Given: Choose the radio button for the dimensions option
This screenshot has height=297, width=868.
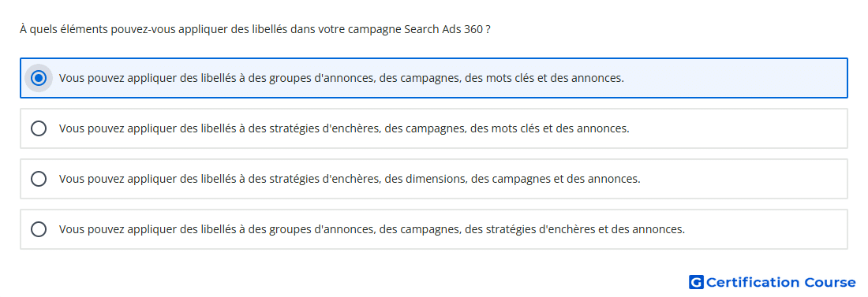Looking at the screenshot, I should tap(38, 179).
